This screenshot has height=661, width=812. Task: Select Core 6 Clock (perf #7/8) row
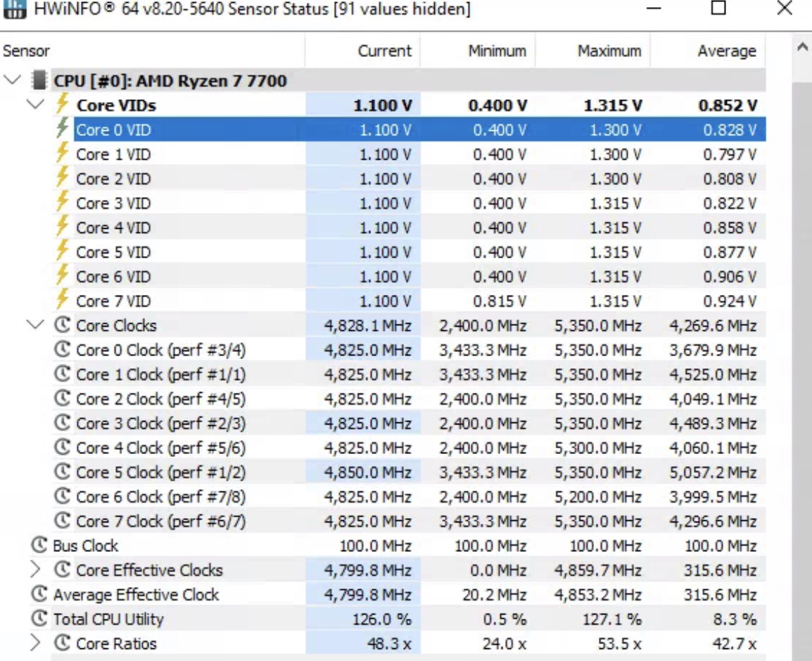click(x=408, y=496)
